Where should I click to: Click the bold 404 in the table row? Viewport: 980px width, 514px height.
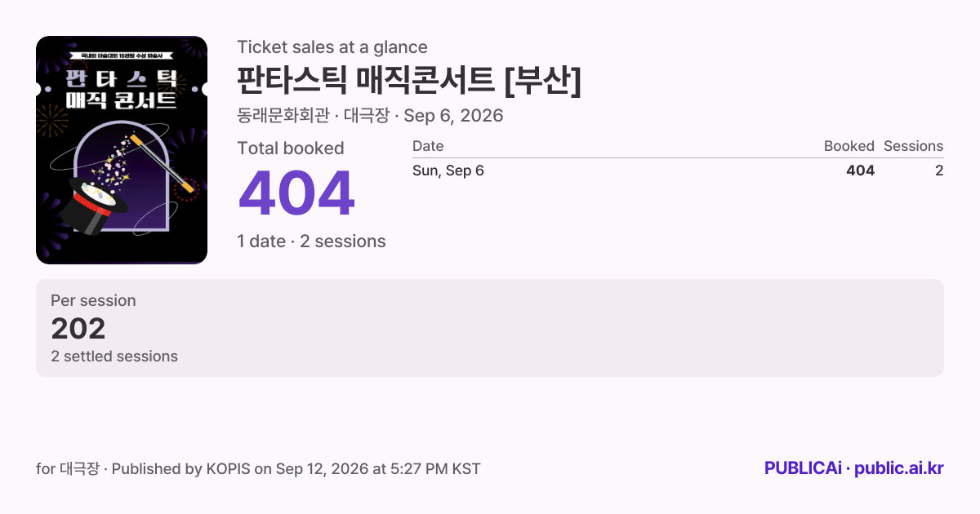[x=860, y=171]
